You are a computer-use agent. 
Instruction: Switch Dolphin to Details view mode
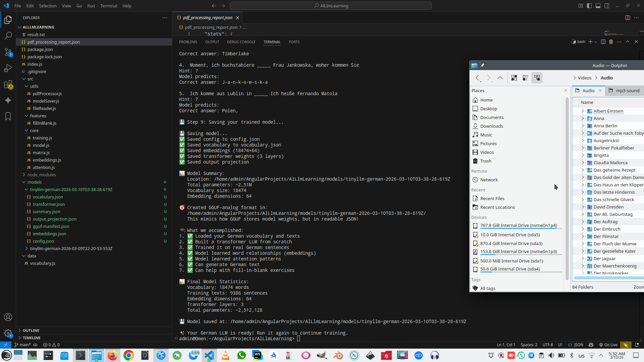[x=537, y=78]
